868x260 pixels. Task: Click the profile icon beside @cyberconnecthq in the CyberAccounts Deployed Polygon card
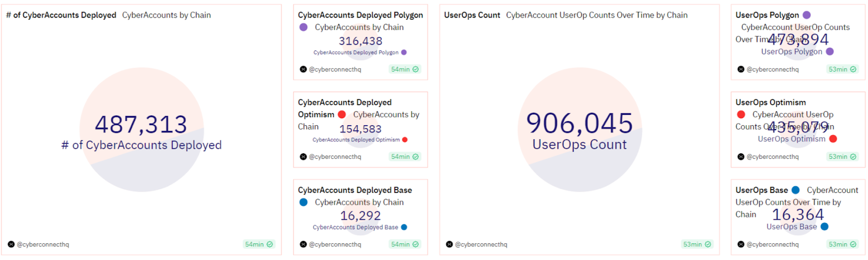point(303,69)
